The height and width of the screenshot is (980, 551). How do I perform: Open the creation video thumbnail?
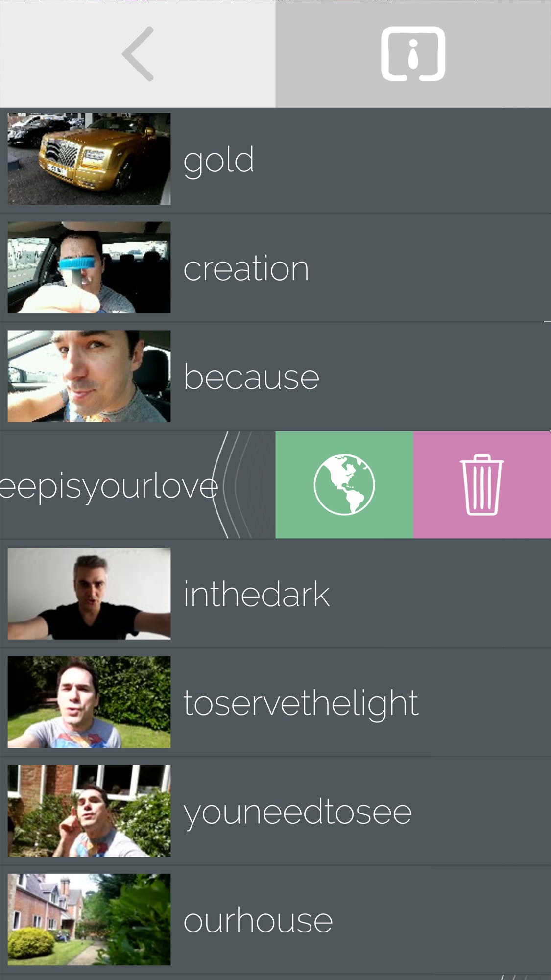(89, 267)
